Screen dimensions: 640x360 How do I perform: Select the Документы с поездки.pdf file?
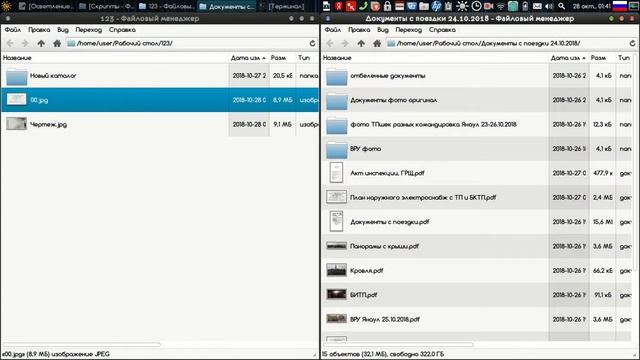[x=477, y=222]
